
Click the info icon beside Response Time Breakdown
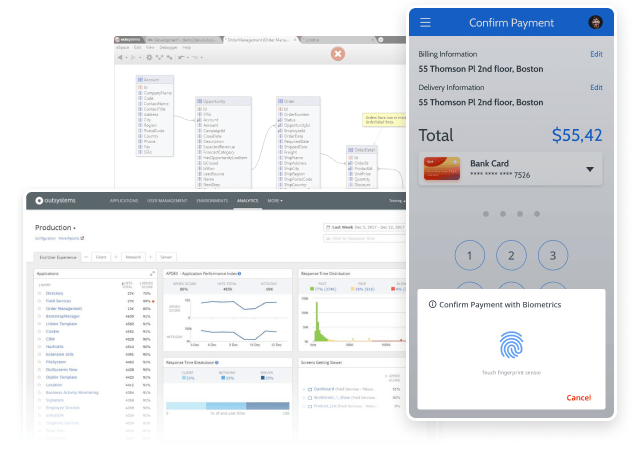(217, 363)
